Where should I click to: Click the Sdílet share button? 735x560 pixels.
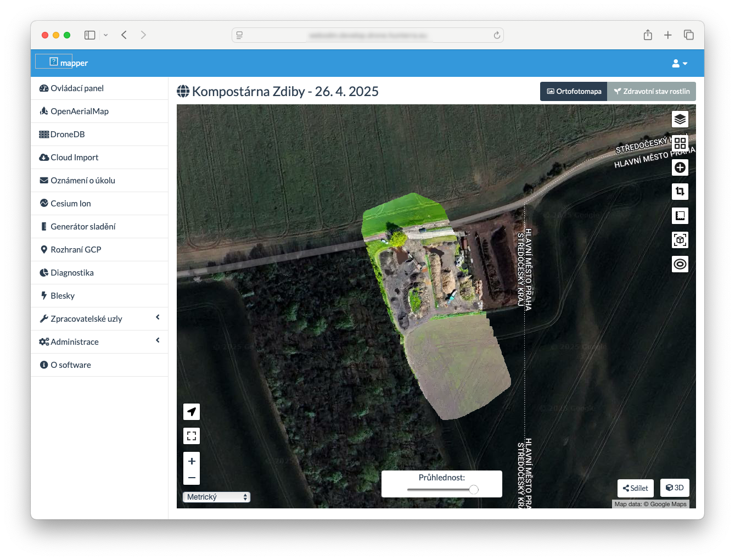pyautogui.click(x=636, y=488)
